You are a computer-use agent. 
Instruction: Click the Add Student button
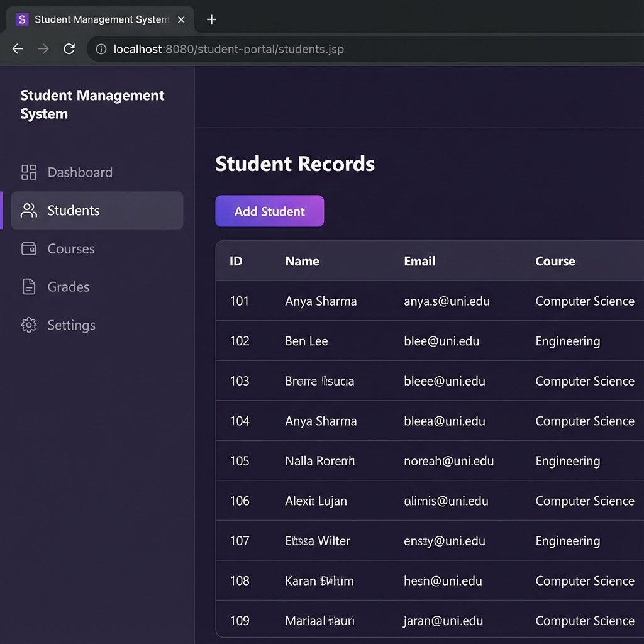[269, 211]
